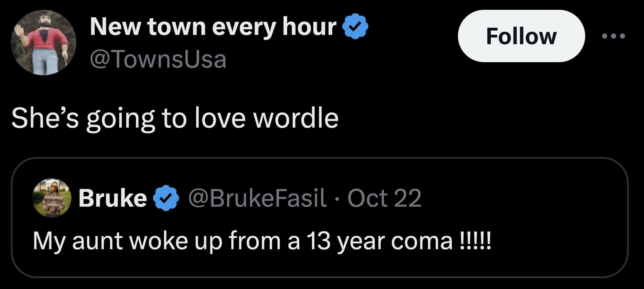Image resolution: width=644 pixels, height=289 pixels.
Task: Click the Oct 22 timestamp
Action: (384, 198)
